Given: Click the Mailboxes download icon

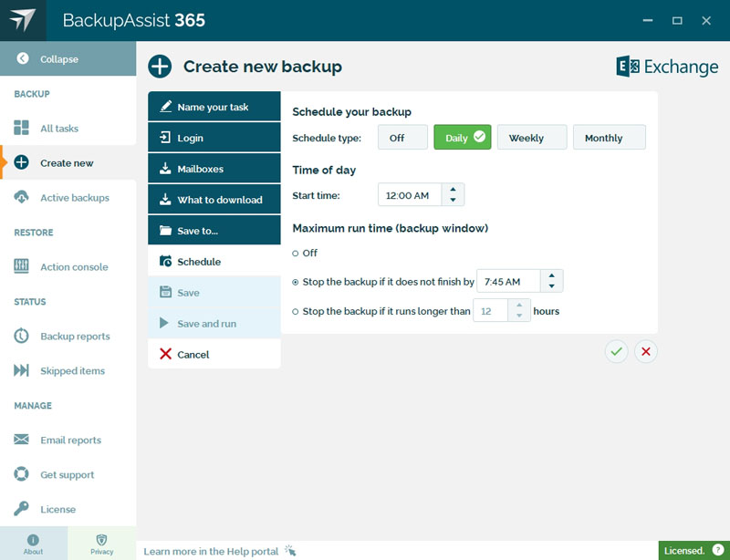Looking at the screenshot, I should pyautogui.click(x=165, y=169).
